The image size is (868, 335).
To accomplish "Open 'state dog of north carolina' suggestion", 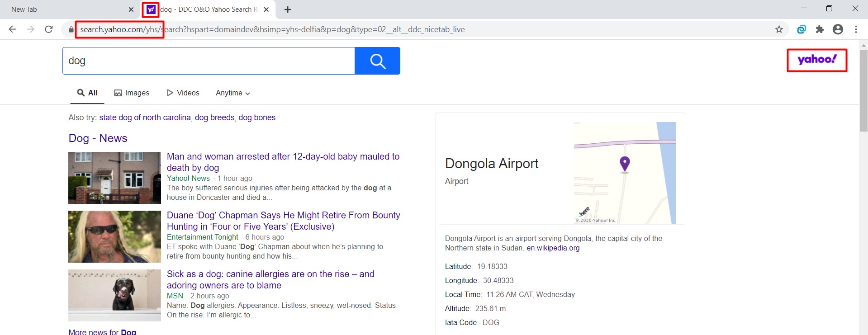I will coord(145,118).
